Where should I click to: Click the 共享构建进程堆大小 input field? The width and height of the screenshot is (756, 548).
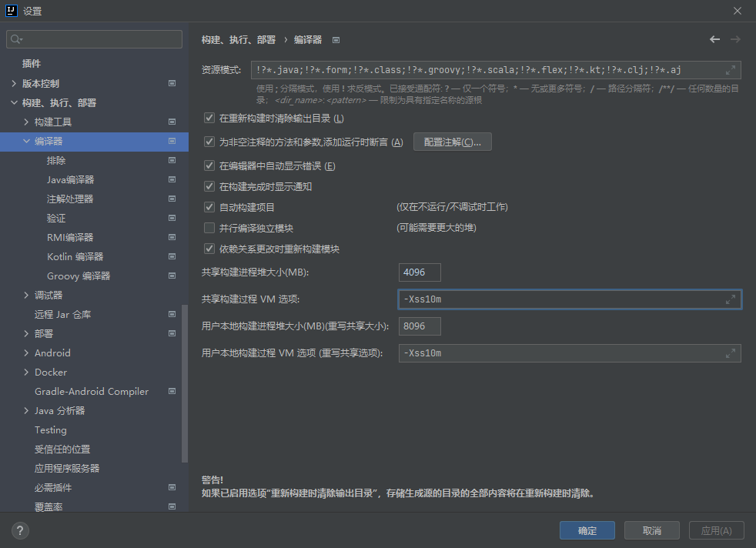pyautogui.click(x=420, y=272)
